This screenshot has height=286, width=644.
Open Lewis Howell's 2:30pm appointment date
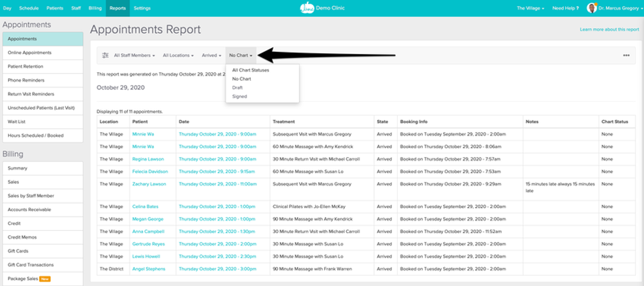coord(217,256)
